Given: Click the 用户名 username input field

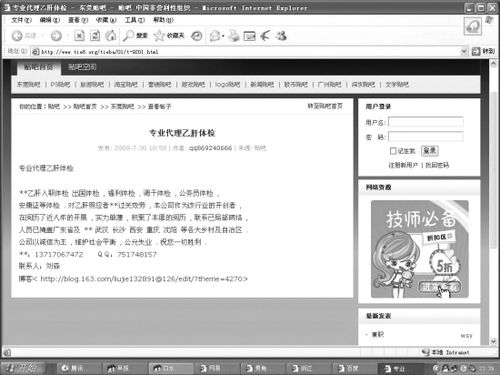Looking at the screenshot, I should pos(426,122).
